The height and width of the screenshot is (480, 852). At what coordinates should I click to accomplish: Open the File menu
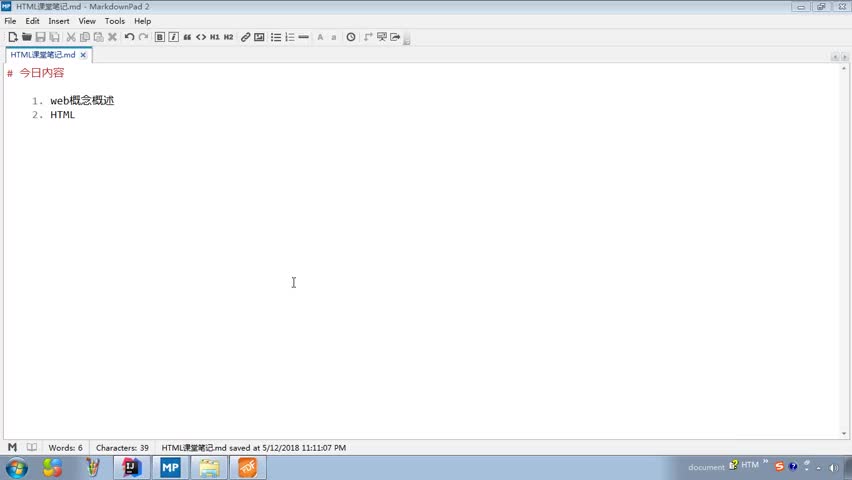10,21
